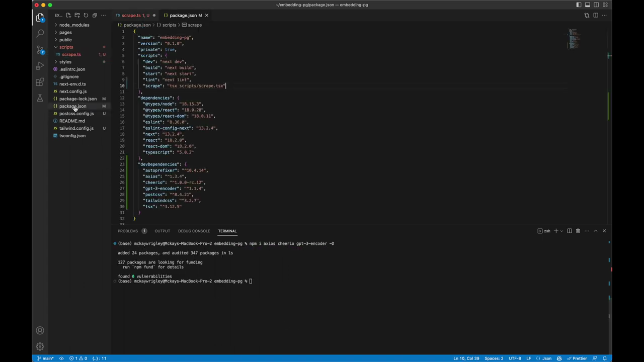This screenshot has width=644, height=362.
Task: Refresh the Explorer file tree
Action: click(x=86, y=15)
